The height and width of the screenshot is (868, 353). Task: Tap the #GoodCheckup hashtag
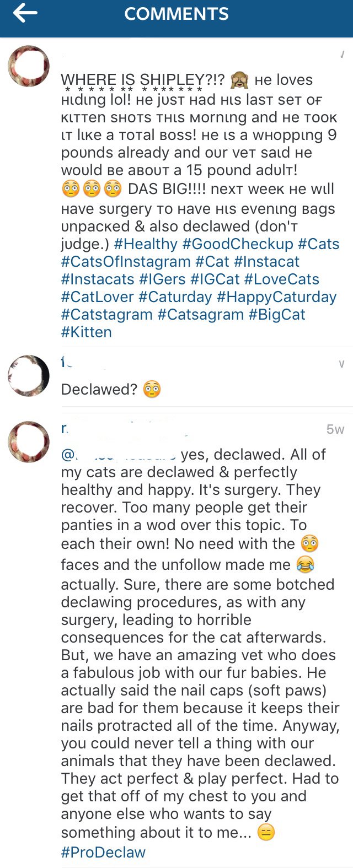(x=238, y=244)
